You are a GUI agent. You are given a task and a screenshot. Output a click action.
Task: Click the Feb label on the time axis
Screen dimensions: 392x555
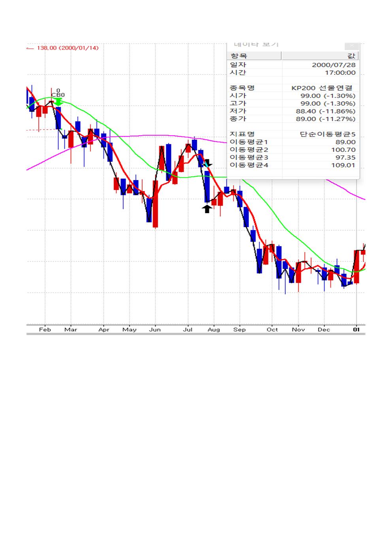coord(45,330)
